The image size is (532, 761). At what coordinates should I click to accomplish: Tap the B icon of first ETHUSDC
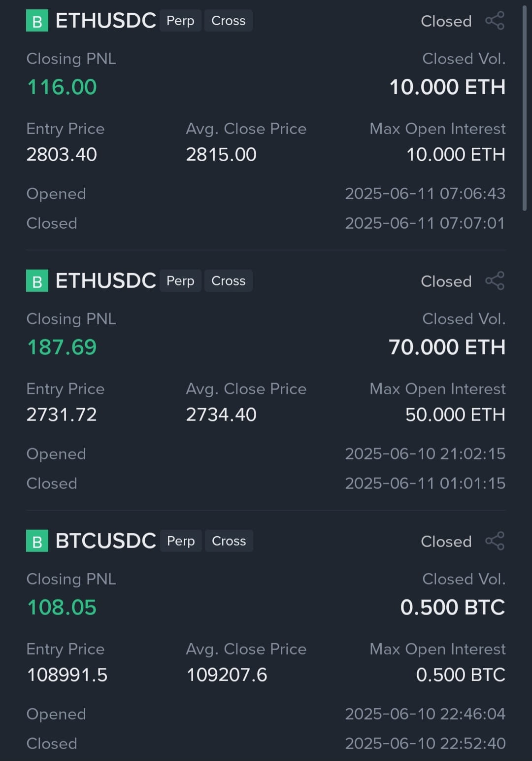37,21
